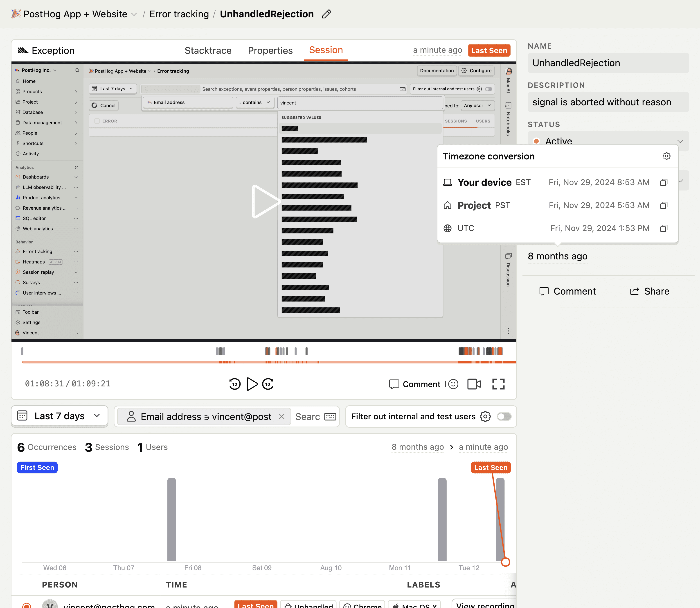Viewport: 700px width, 608px height.
Task: Copy the UTC timestamp
Action: click(x=664, y=228)
